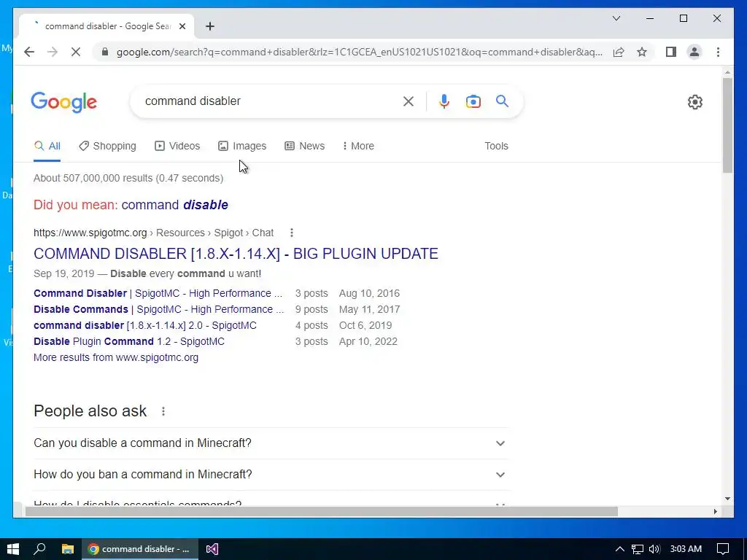Open Google quick settings gear

695,102
